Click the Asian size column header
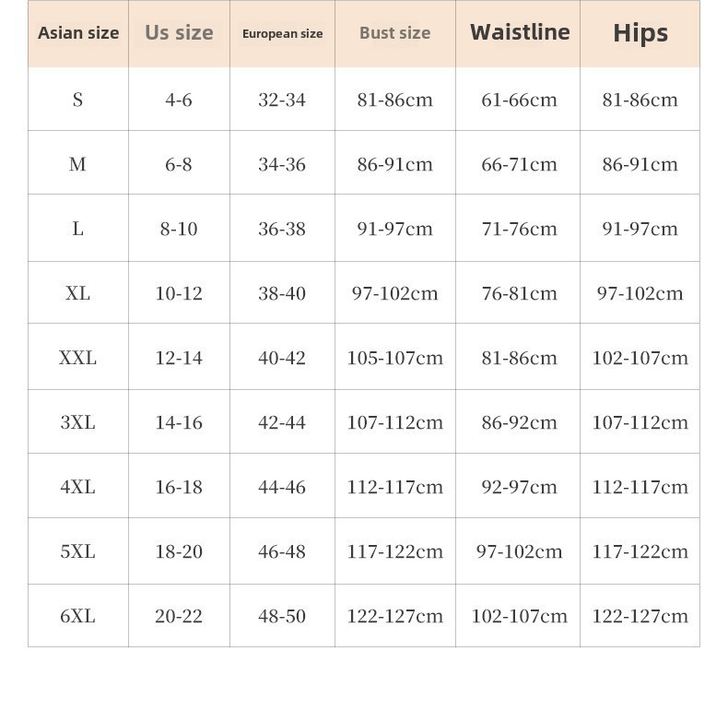728x722 pixels. coord(78,33)
